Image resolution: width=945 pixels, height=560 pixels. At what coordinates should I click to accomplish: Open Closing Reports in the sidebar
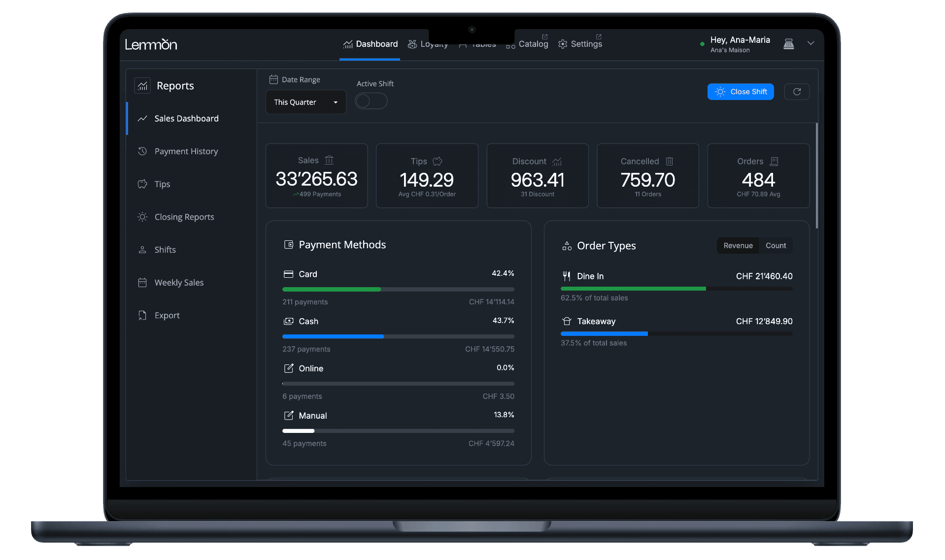191,217
